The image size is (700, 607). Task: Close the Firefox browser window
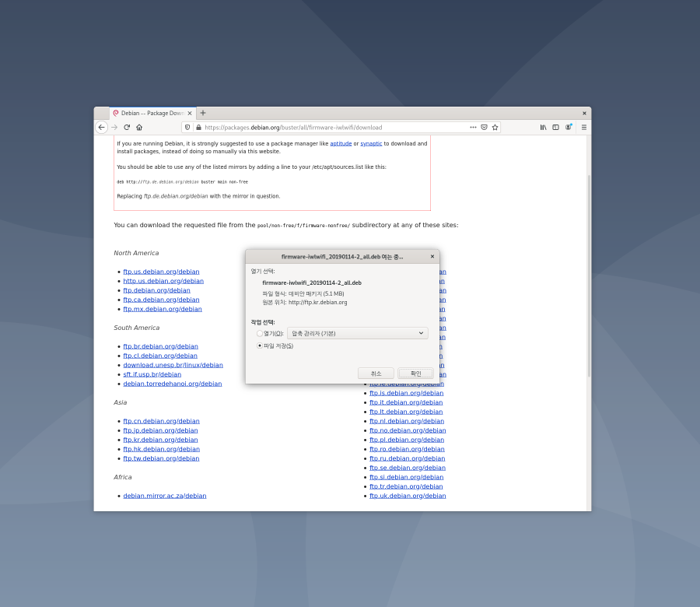[x=584, y=114]
